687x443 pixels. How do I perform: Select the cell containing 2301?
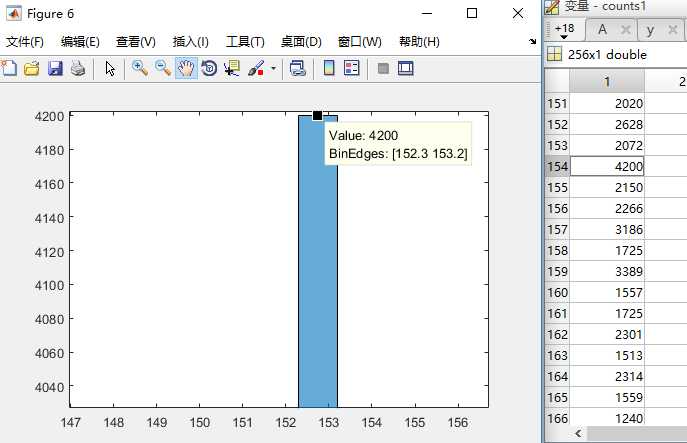[x=607, y=335]
